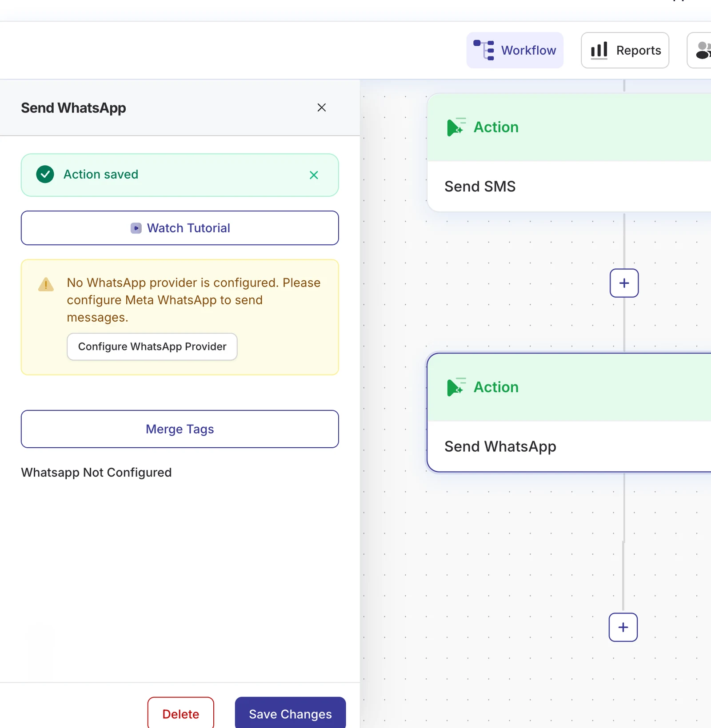Screen dimensions: 711x728
Task: Click action icon on Send SMS card
Action: 456,127
